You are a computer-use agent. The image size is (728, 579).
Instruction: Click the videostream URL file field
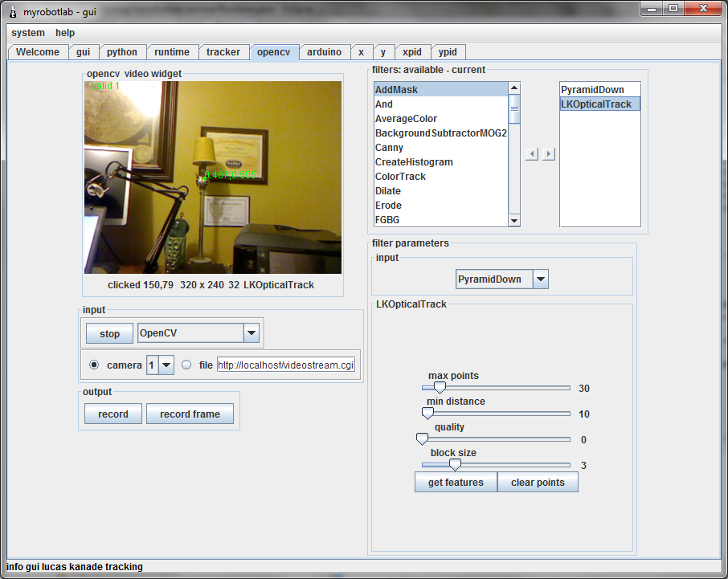pyautogui.click(x=286, y=365)
